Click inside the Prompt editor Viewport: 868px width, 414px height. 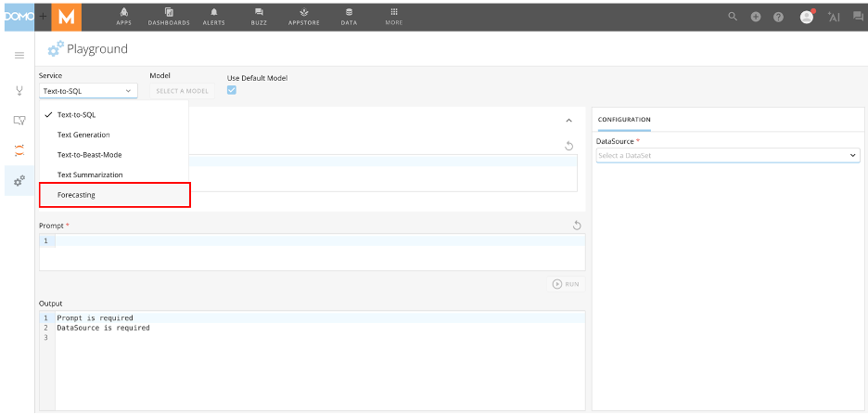point(313,252)
